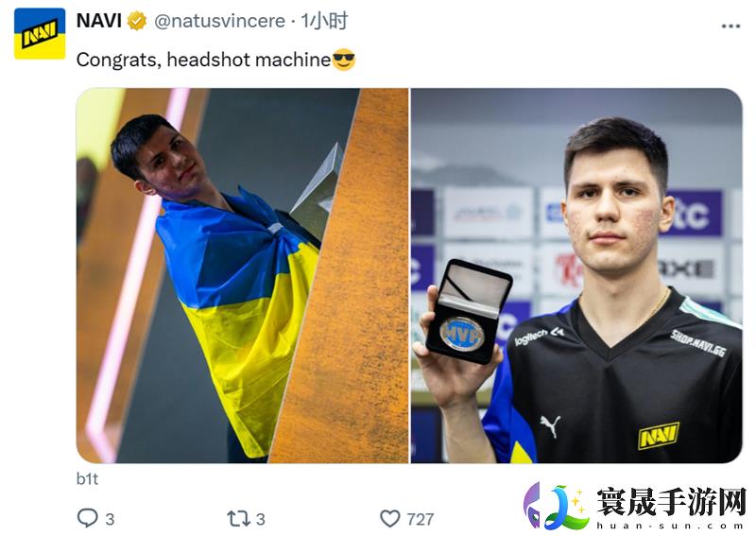Screen dimensions: 756x536
Task: Open the right photo with MVP medal
Action: coord(576,275)
